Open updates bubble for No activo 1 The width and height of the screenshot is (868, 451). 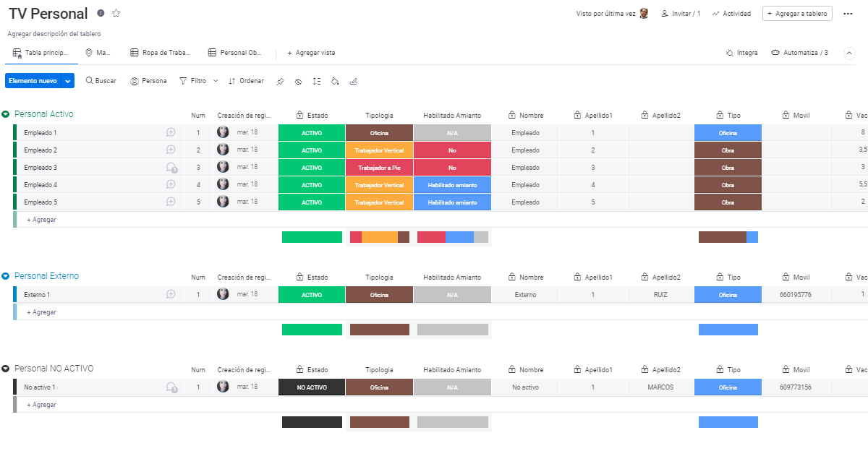click(171, 387)
